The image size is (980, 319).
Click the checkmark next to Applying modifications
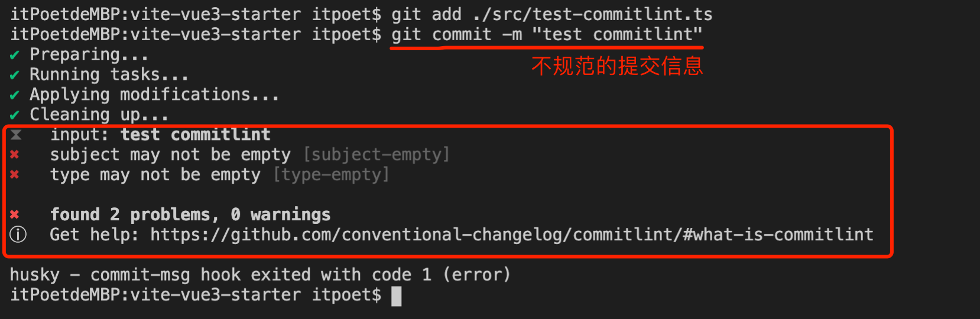(15, 96)
